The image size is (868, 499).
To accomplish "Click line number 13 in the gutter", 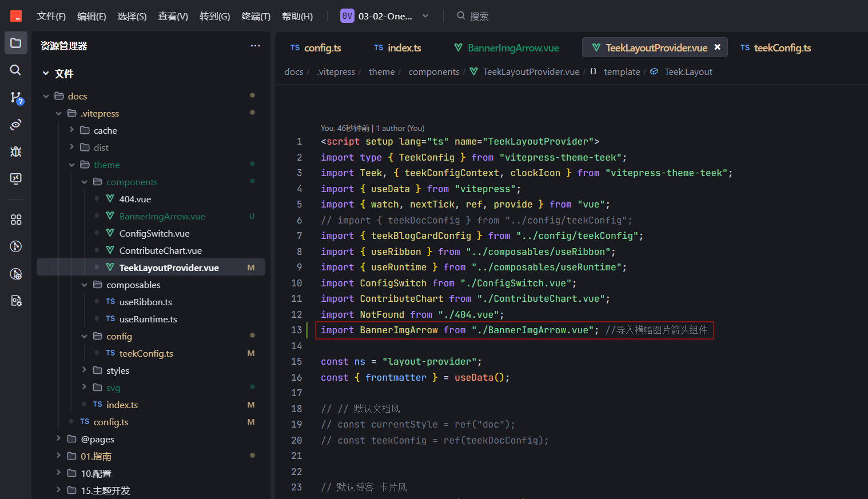I will [x=296, y=330].
